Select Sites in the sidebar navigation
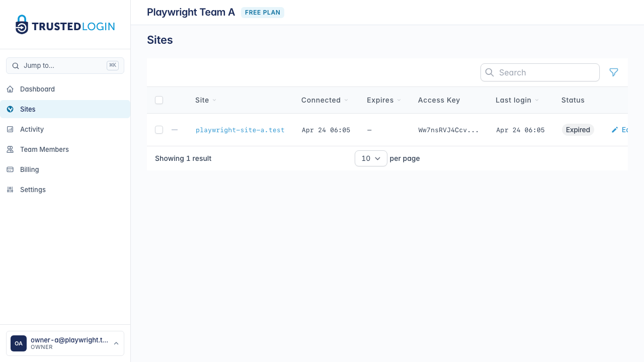 tap(28, 109)
